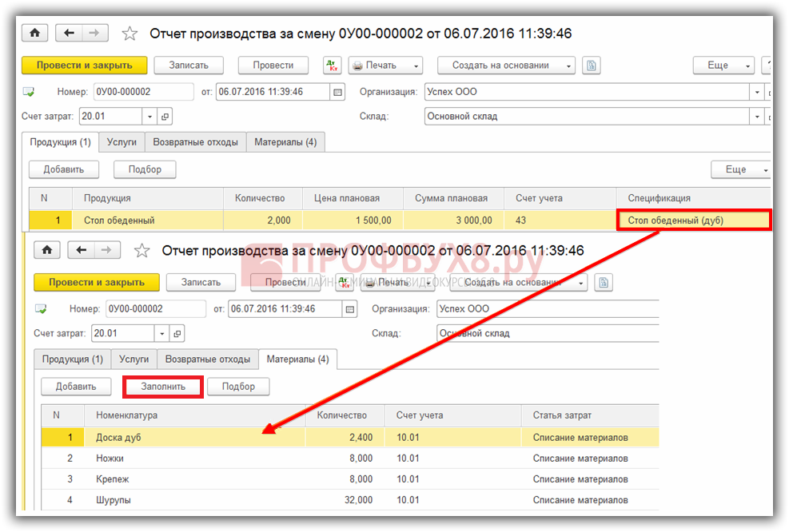
Task: Open the calendar picker beside the lower window date
Action: click(x=349, y=309)
